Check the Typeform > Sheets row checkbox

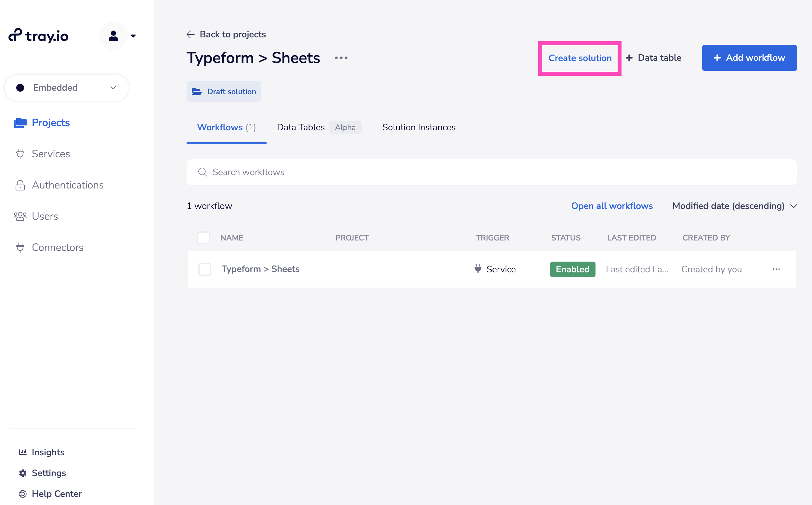(x=204, y=269)
